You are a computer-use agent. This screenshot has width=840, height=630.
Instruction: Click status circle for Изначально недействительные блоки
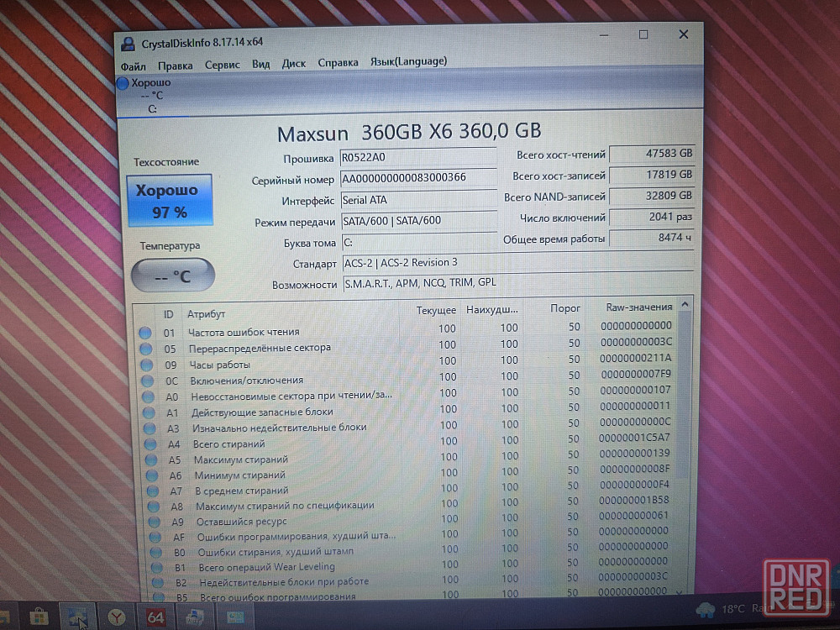pyautogui.click(x=150, y=428)
